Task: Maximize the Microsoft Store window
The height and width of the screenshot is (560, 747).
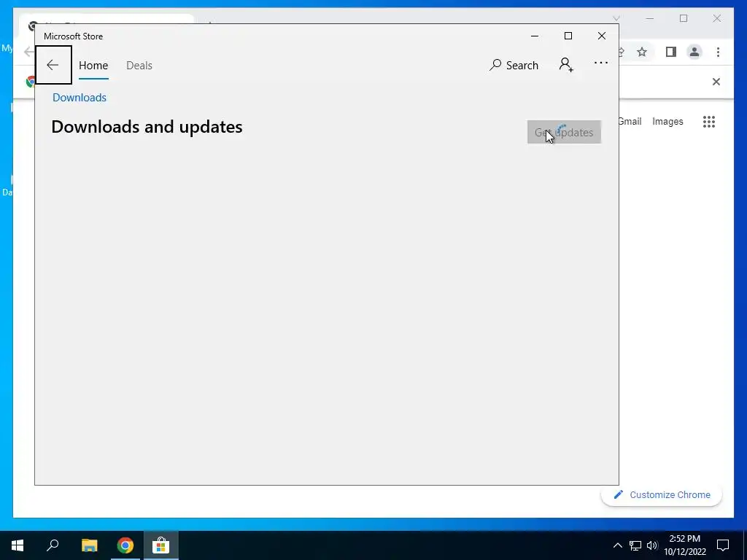Action: (x=568, y=36)
